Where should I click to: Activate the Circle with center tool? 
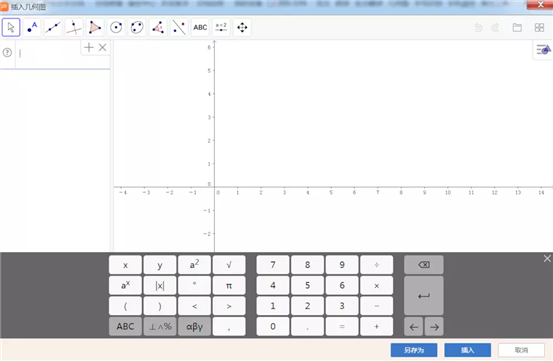click(x=116, y=28)
